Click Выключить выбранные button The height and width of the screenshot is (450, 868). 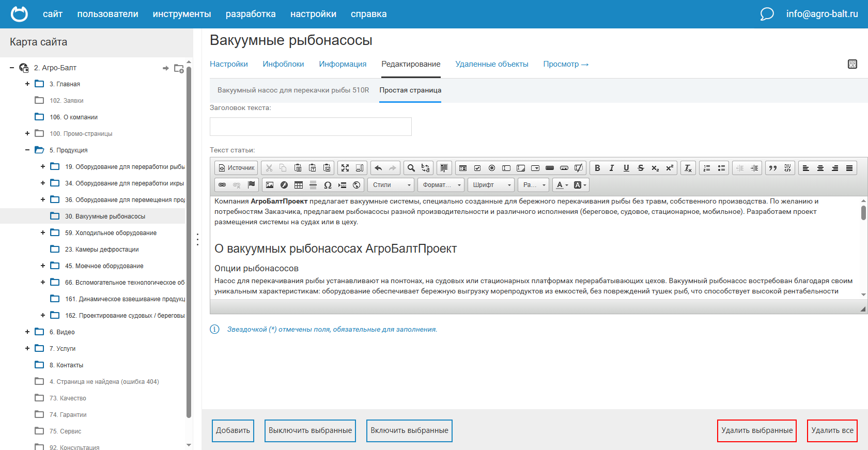(310, 431)
